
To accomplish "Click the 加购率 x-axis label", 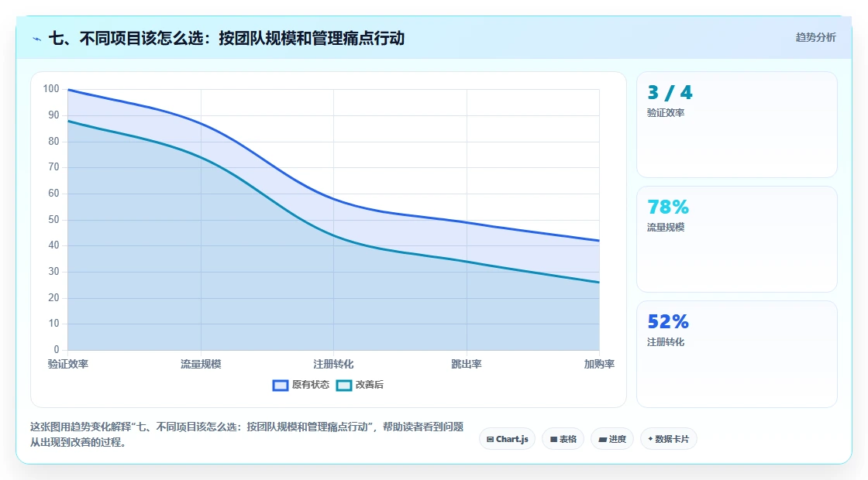I will click(x=599, y=364).
